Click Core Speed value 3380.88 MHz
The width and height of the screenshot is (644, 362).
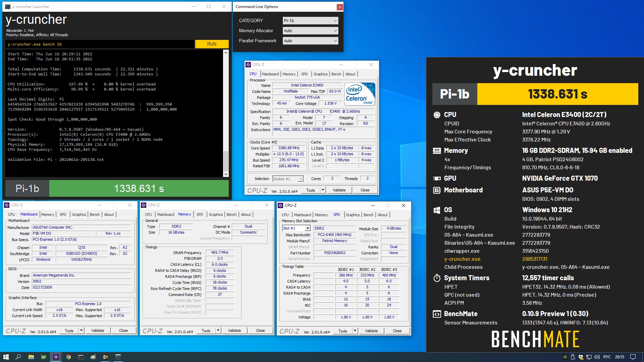pos(289,148)
